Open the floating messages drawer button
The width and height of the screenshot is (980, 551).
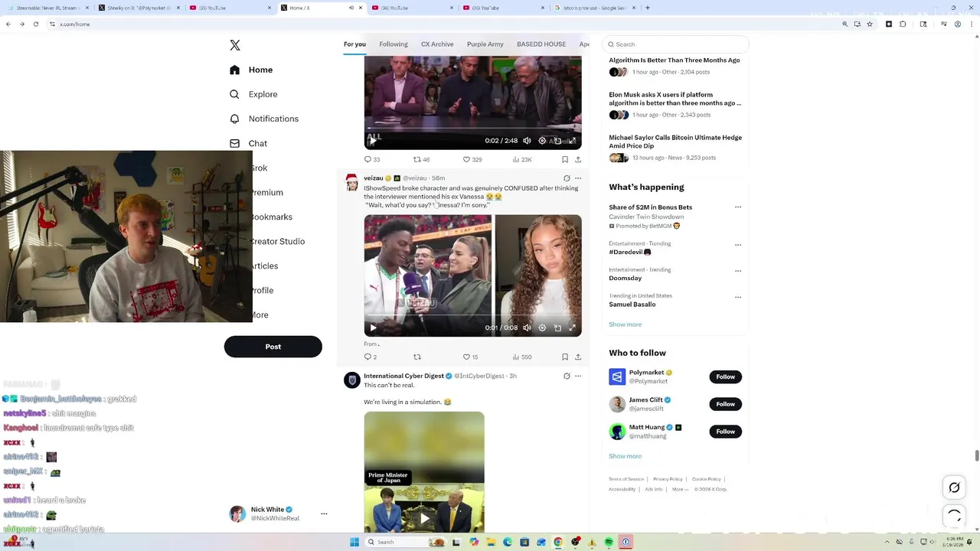pos(954,515)
